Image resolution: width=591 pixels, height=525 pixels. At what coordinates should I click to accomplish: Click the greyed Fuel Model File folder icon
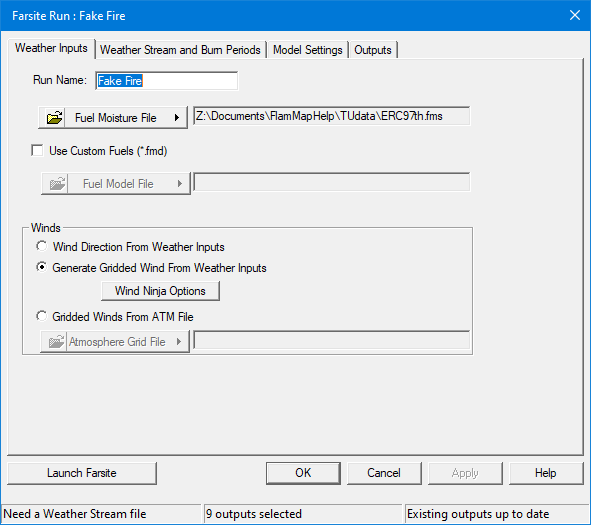click(x=57, y=184)
